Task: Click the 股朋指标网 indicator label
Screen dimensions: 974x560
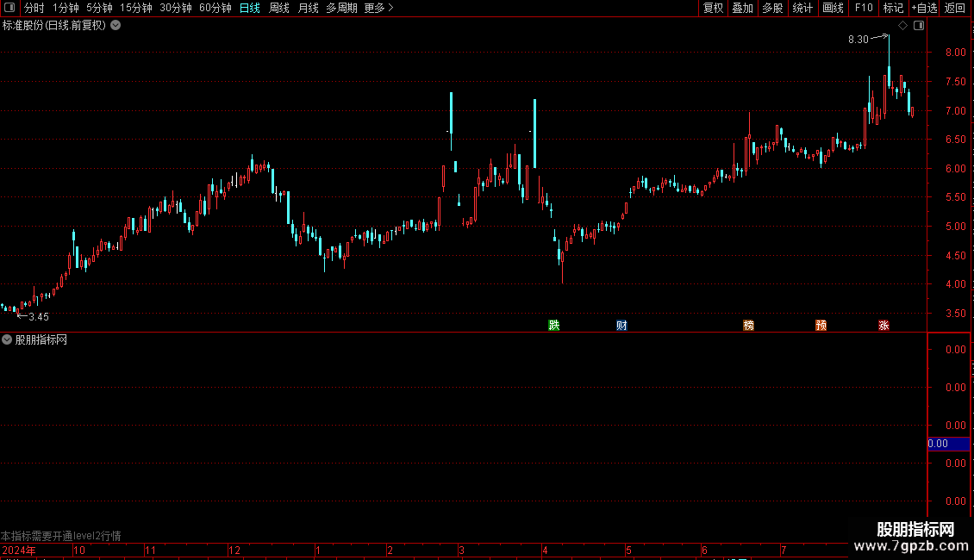Action: point(41,339)
